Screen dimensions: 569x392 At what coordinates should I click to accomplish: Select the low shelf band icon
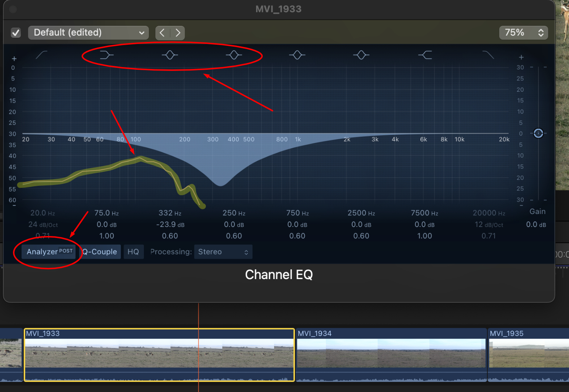[106, 55]
